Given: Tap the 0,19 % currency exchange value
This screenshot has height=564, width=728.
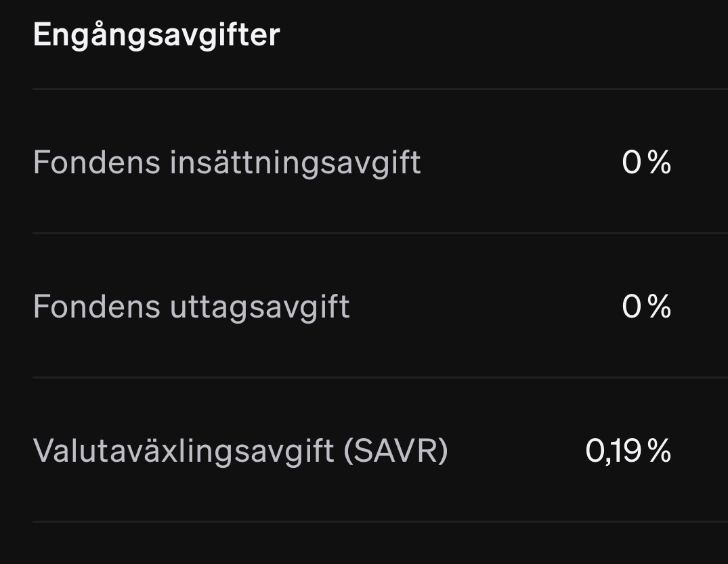Looking at the screenshot, I should click(x=628, y=451).
